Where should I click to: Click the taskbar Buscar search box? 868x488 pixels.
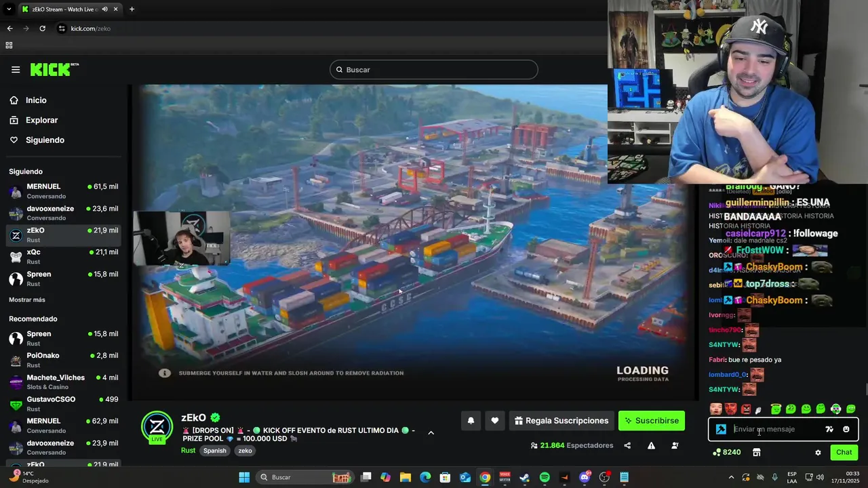pos(304,477)
